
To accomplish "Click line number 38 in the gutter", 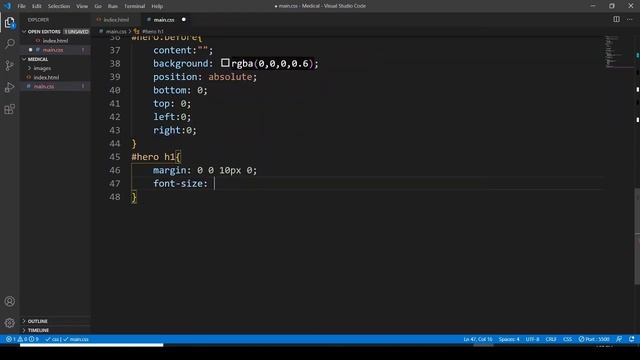I will 115,64.
